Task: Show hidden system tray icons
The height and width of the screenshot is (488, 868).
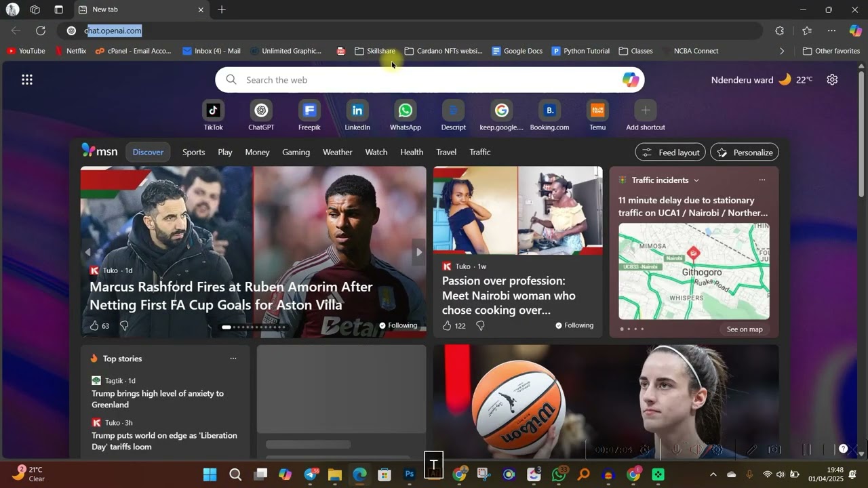Action: (713, 474)
